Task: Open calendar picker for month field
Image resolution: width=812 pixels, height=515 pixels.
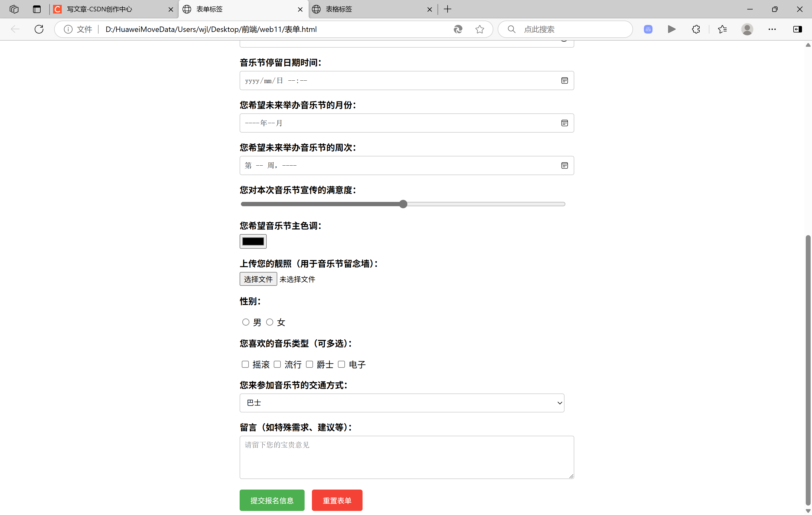Action: (564, 123)
